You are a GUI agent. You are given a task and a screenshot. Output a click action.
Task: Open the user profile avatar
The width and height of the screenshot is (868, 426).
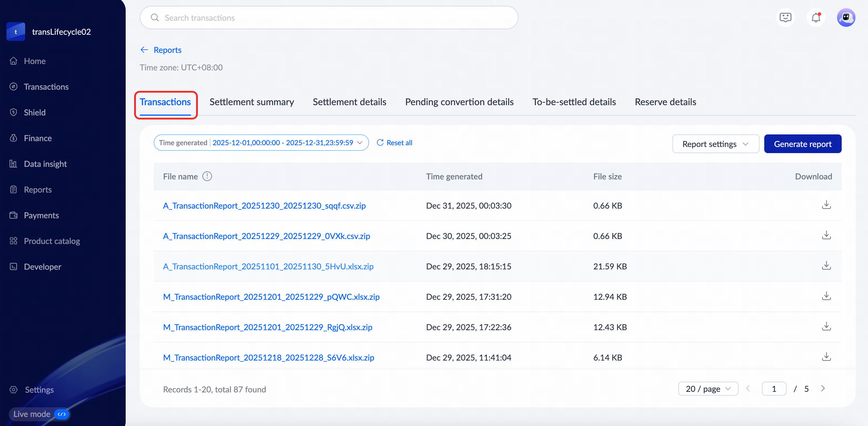point(846,18)
